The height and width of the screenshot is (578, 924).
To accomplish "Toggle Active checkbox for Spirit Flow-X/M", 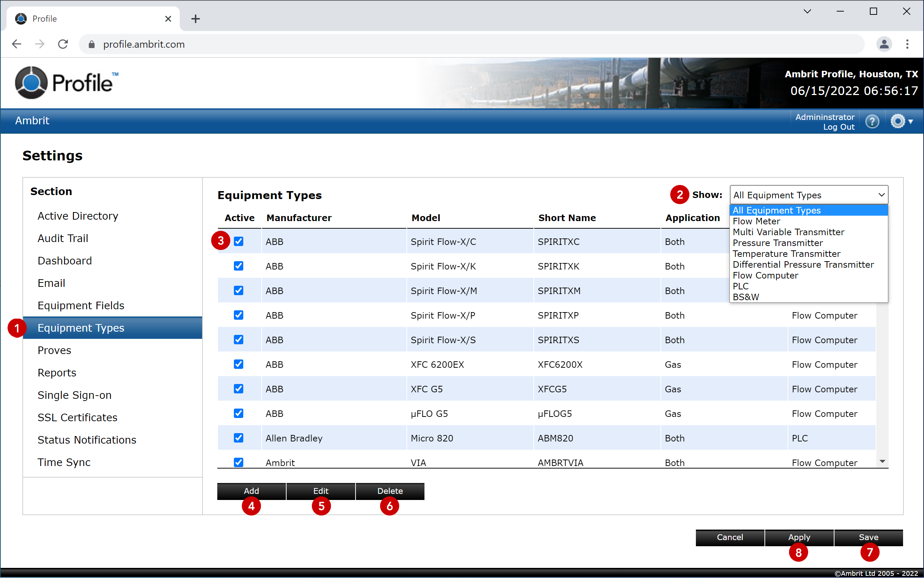I will [x=239, y=290].
